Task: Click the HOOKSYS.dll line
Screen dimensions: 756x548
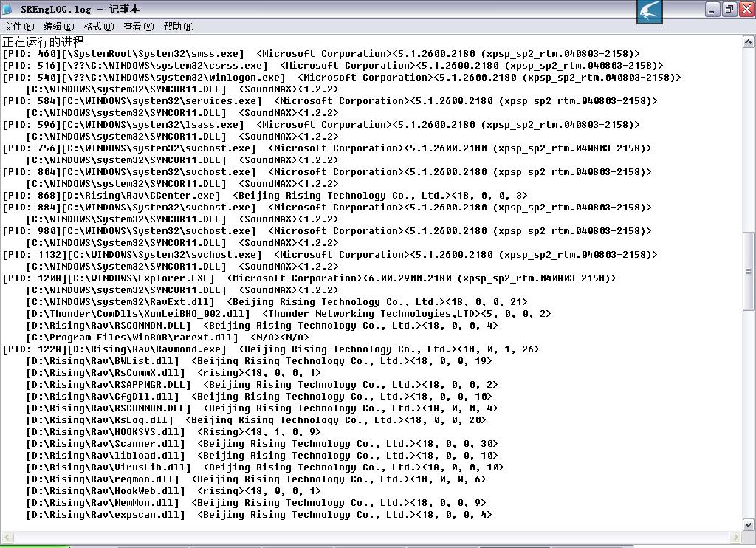Action: (173, 432)
